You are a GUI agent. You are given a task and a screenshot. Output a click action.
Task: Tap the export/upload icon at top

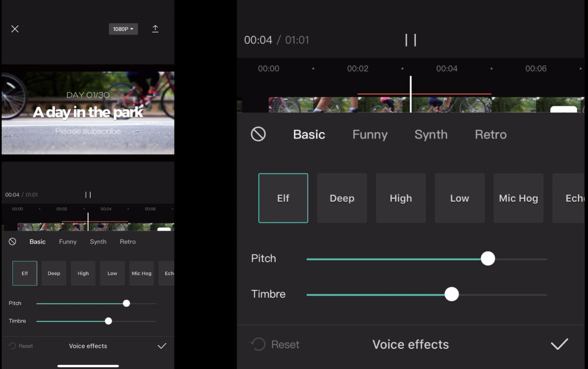pos(155,28)
